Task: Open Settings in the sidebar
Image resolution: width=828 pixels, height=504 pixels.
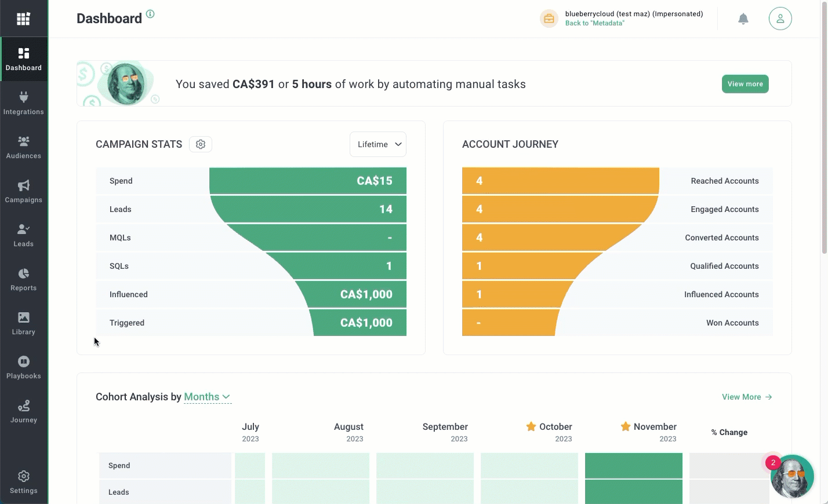Action: click(x=24, y=482)
